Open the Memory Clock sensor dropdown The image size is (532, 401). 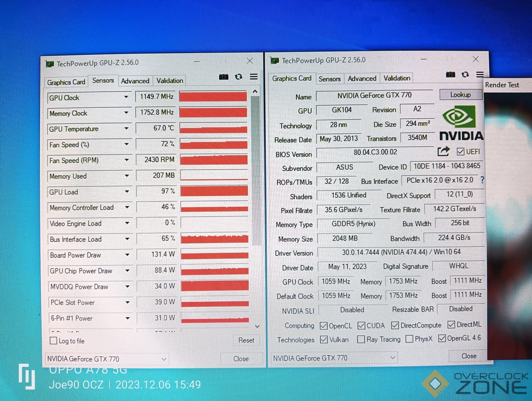coord(126,113)
